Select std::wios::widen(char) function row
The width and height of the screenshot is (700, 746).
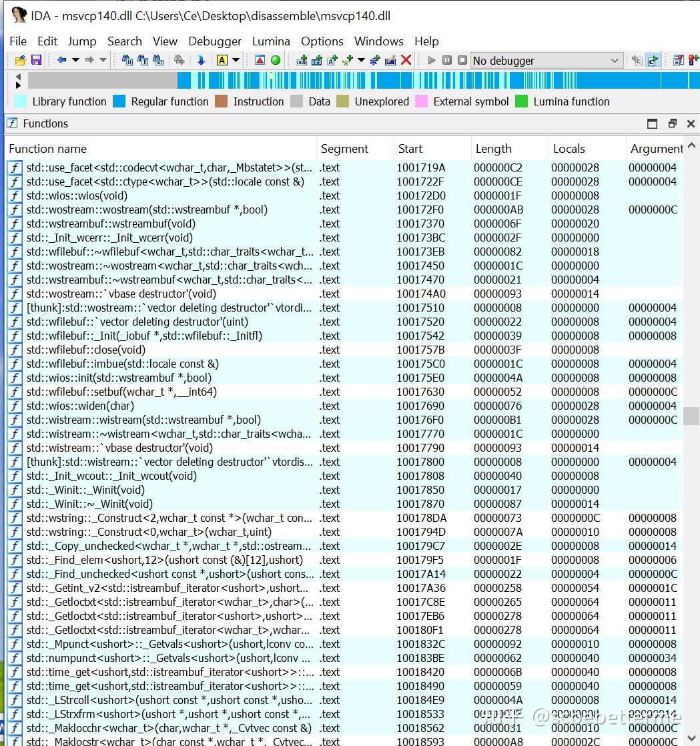point(344,406)
